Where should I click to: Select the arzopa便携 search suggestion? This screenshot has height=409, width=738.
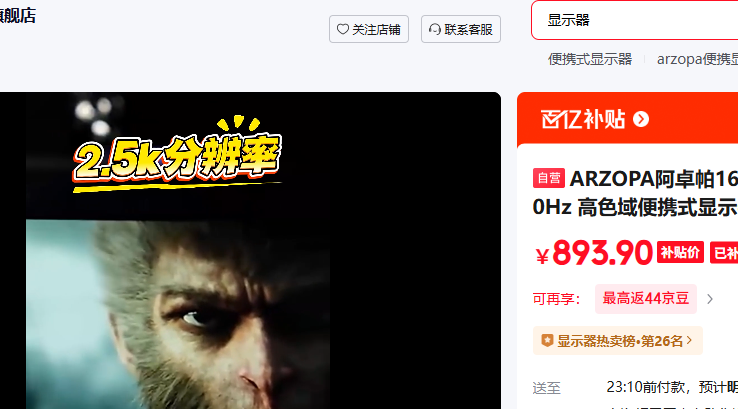[698, 59]
